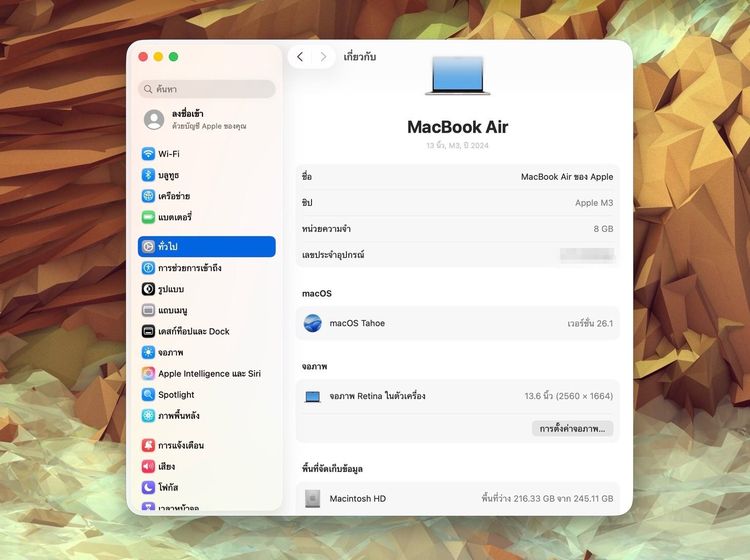Select the Network (เครือข่าย) globe icon
Screen dimensions: 750x560
coord(148,196)
